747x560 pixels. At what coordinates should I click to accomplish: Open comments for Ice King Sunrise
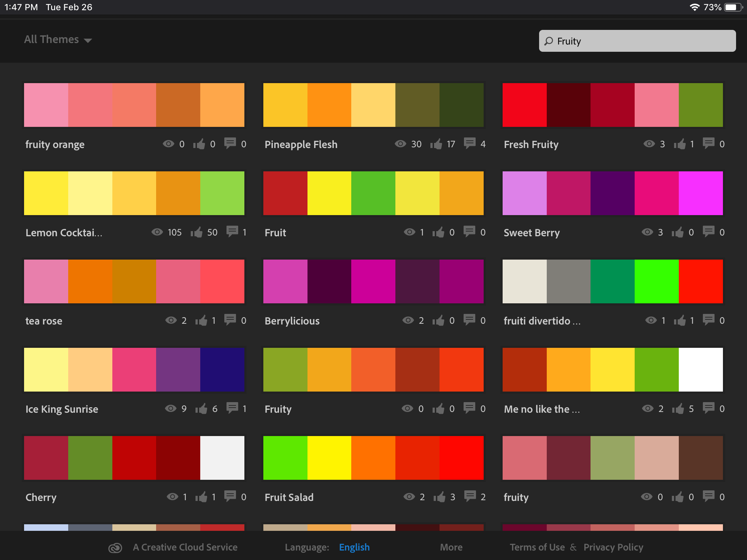[x=232, y=408]
